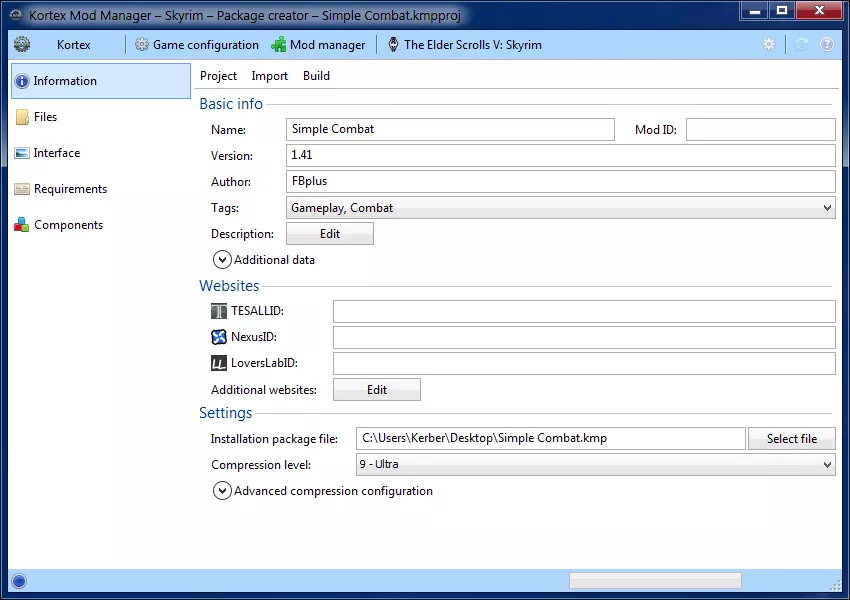This screenshot has height=600, width=850.
Task: Open the Compression level dropdown
Action: [x=595, y=464]
